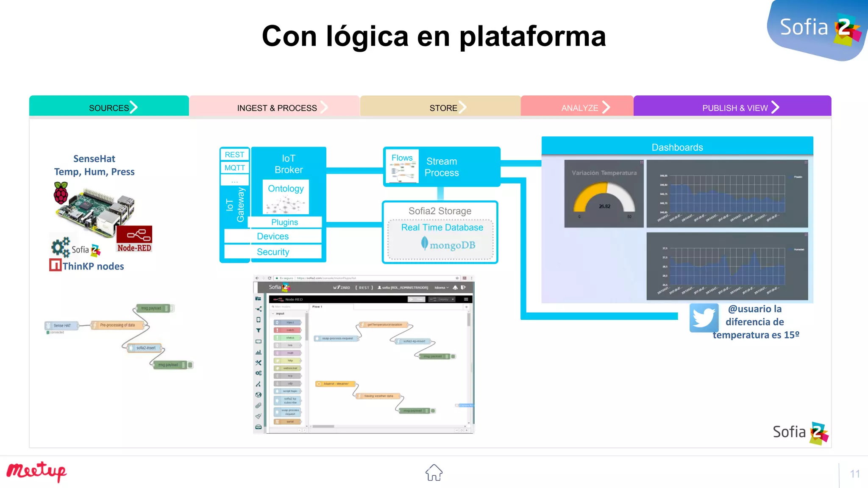
Task: Toggle the upper msg.payload debug node button
Action: coord(453,356)
